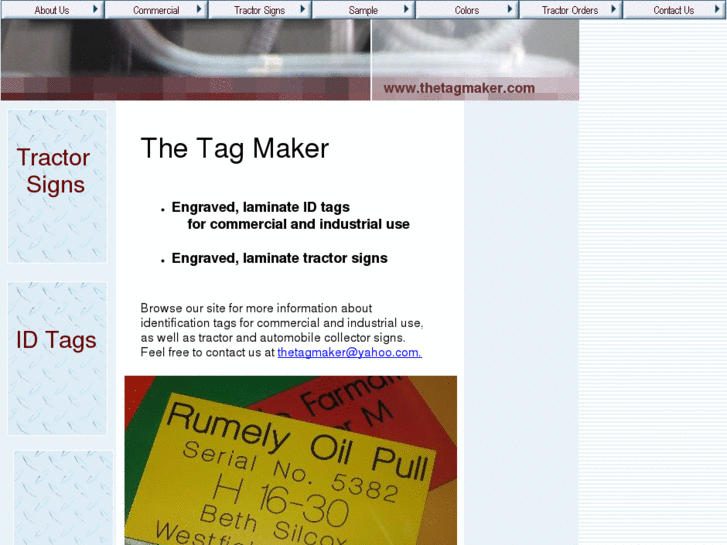Click 'Engraved, laminate ID tags' bullet
This screenshot has height=545, width=727.
coord(290,216)
